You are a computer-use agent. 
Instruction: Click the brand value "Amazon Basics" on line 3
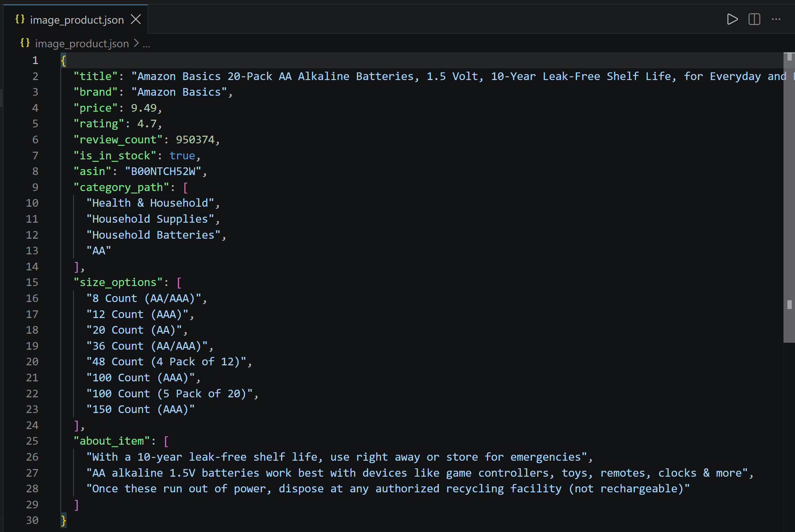coord(179,92)
